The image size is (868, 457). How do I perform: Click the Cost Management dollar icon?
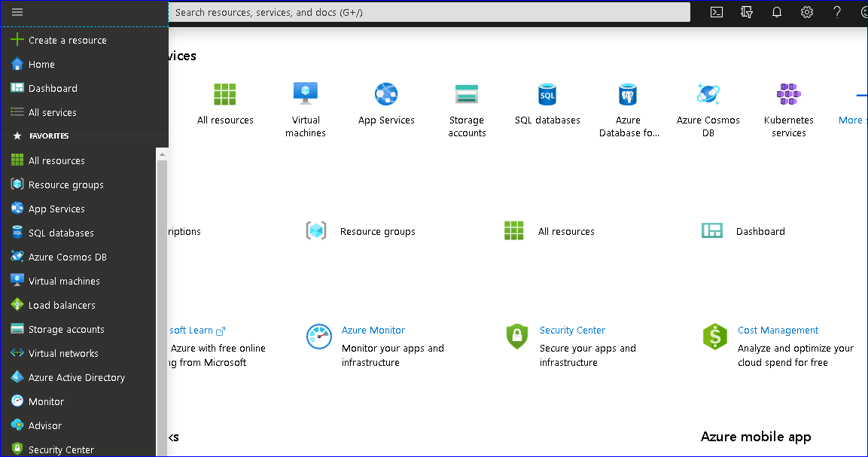pyautogui.click(x=714, y=337)
